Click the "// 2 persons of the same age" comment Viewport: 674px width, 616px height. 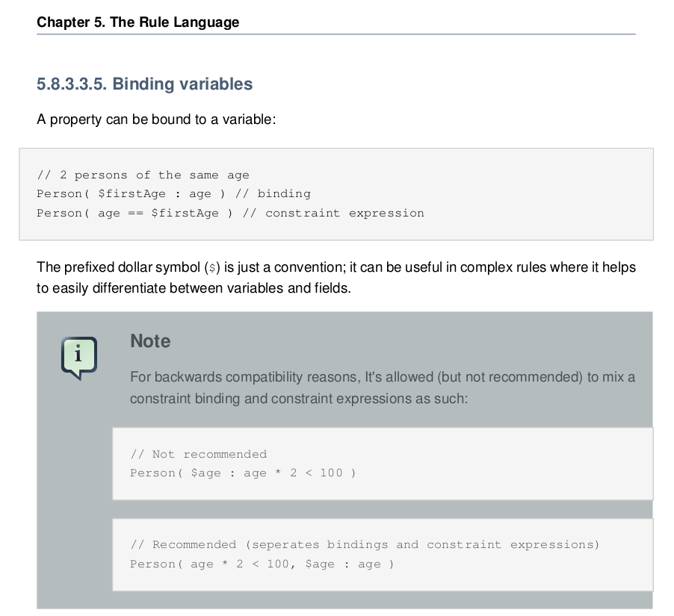tap(143, 175)
